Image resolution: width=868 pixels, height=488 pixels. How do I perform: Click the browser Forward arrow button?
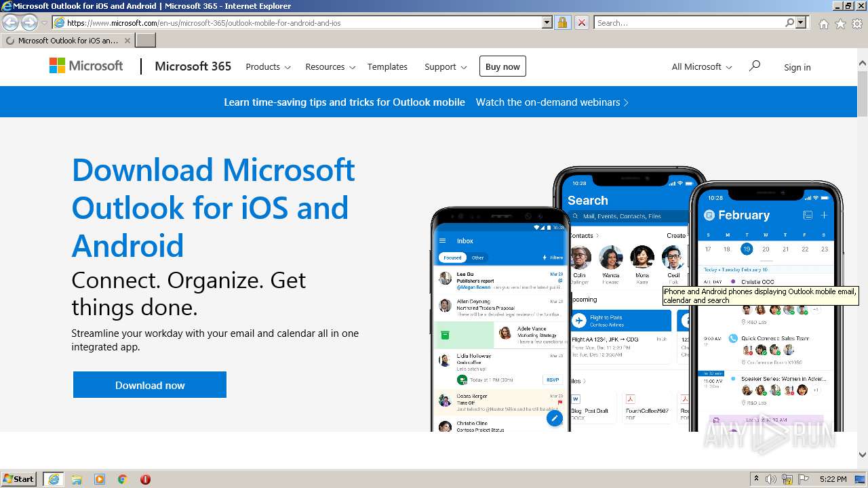click(29, 22)
